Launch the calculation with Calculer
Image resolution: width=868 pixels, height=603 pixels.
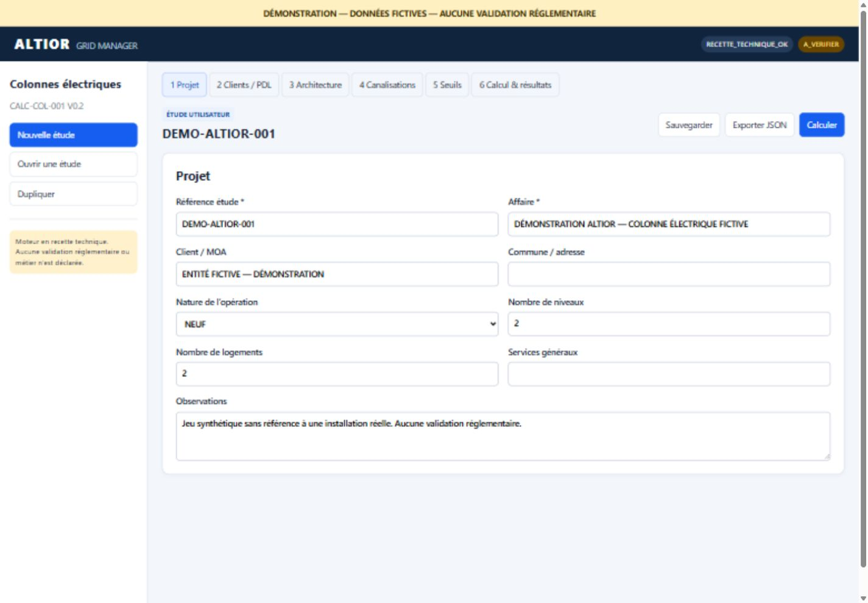(x=822, y=125)
